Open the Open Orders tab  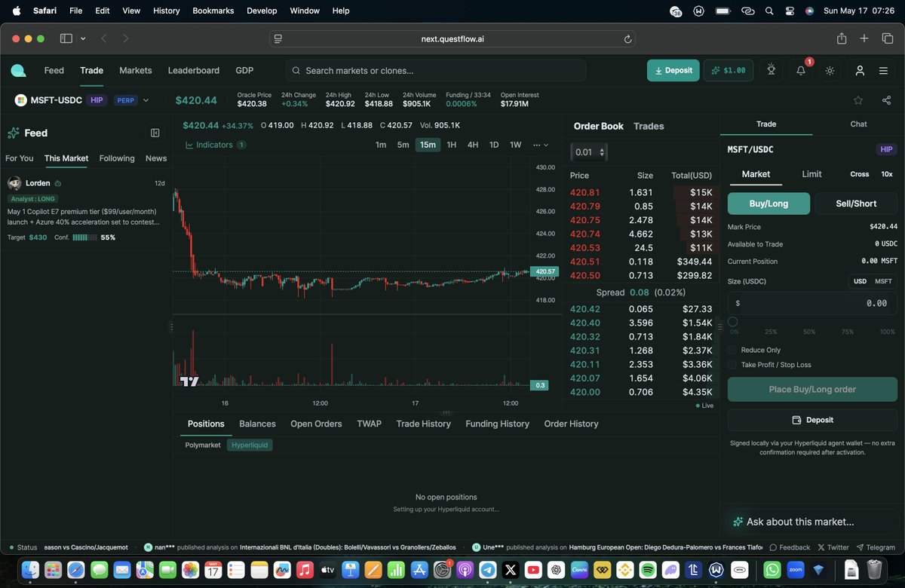316,424
